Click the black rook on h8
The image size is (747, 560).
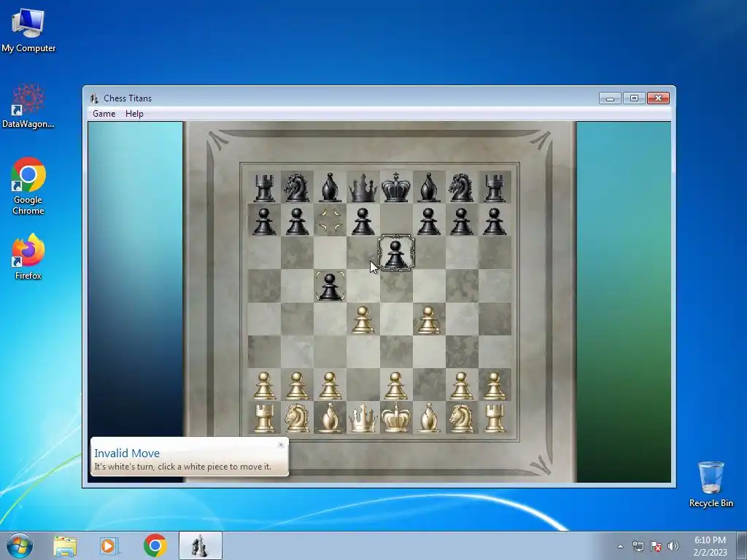click(x=495, y=187)
